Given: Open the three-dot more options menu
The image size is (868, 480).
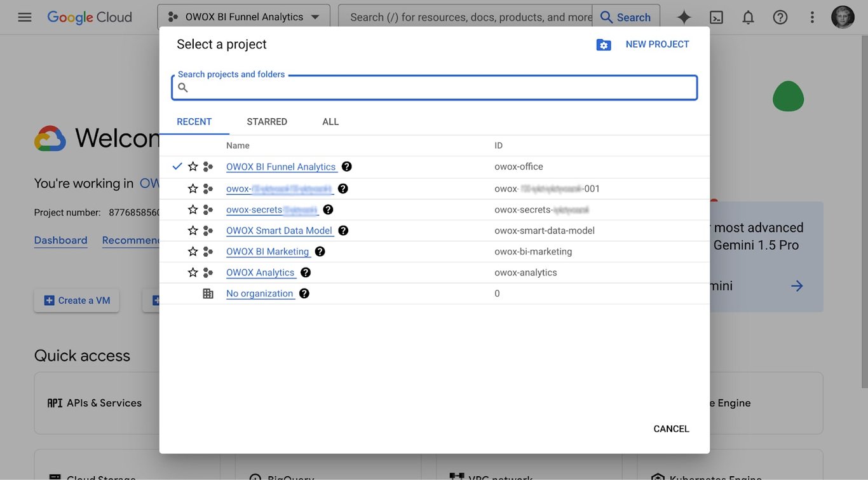Looking at the screenshot, I should pyautogui.click(x=812, y=17).
